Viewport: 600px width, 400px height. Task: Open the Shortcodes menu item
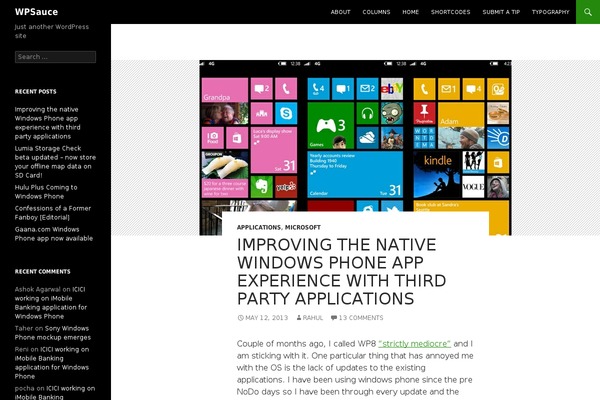pos(450,12)
